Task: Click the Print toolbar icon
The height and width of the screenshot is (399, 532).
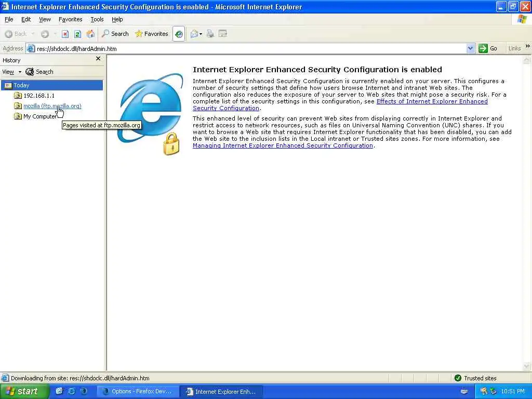Action: click(210, 34)
